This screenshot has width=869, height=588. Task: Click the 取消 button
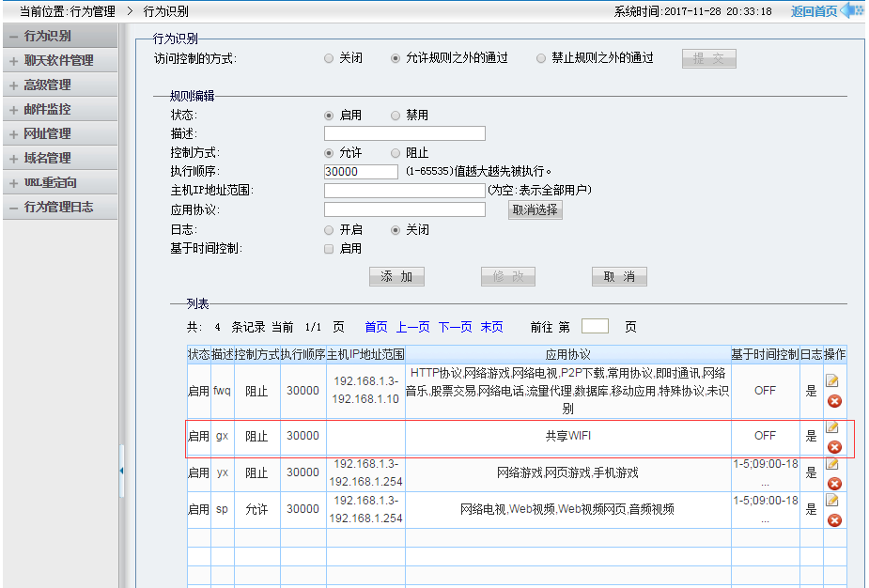(619, 276)
